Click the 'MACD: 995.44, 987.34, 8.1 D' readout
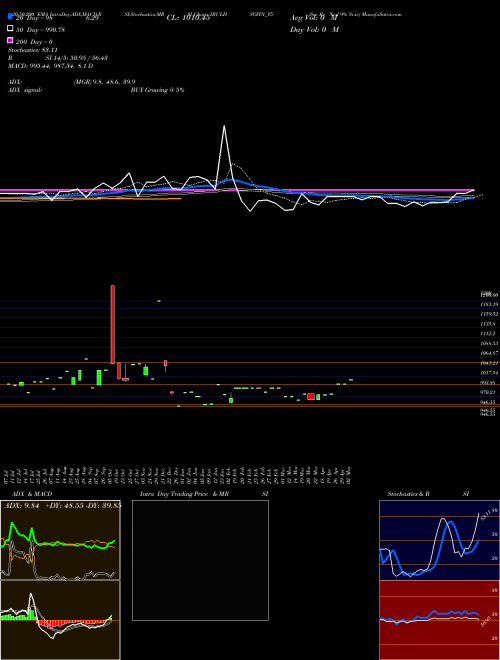This screenshot has height=660, width=500. click(50, 66)
